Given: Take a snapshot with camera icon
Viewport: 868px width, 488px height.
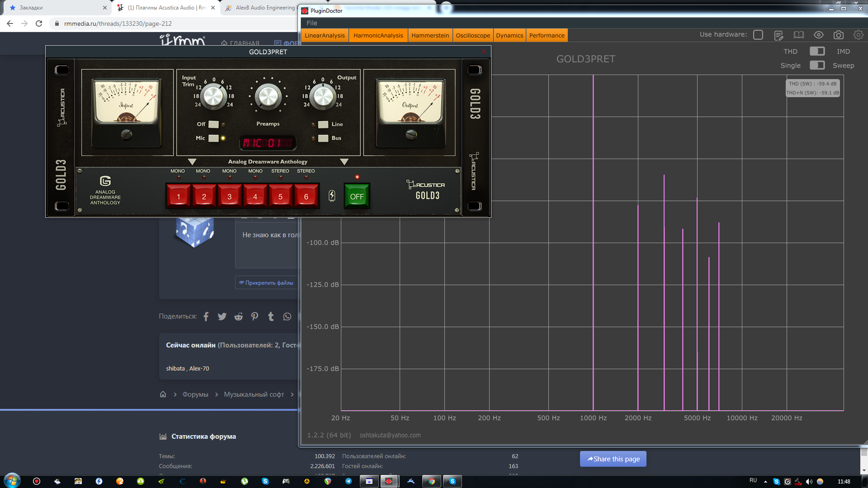Looking at the screenshot, I should point(839,35).
